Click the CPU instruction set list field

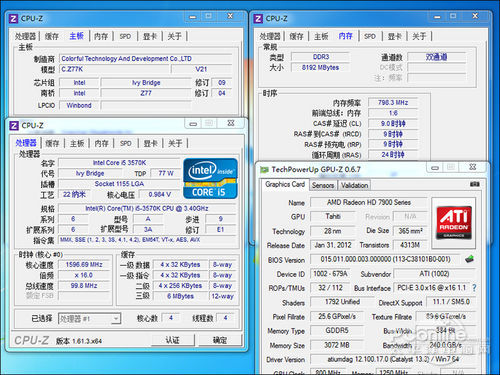(x=148, y=240)
